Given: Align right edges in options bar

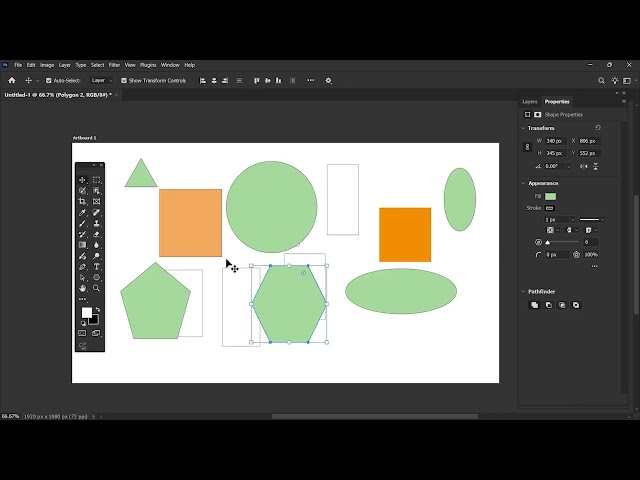Looking at the screenshot, I should click(x=225, y=81).
